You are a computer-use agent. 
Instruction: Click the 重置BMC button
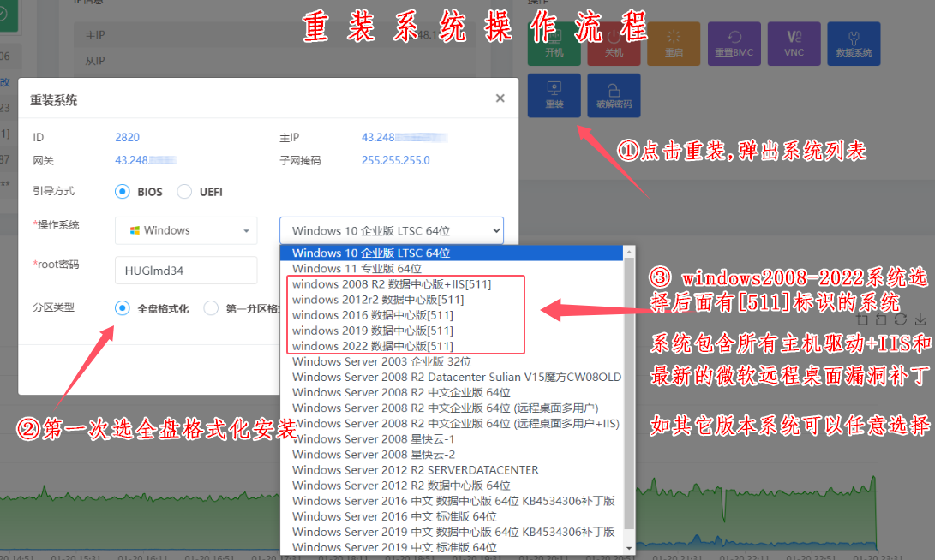(734, 44)
